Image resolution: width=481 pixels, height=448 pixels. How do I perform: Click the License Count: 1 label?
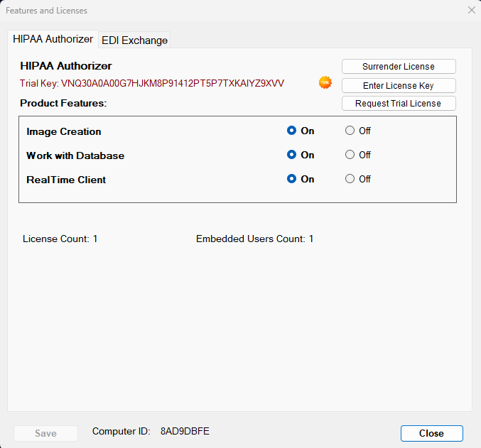(60, 239)
